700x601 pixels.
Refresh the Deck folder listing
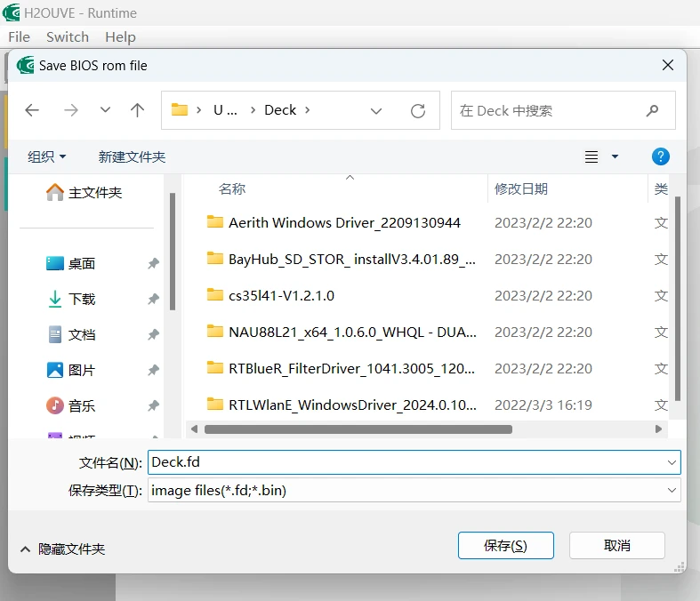417,110
